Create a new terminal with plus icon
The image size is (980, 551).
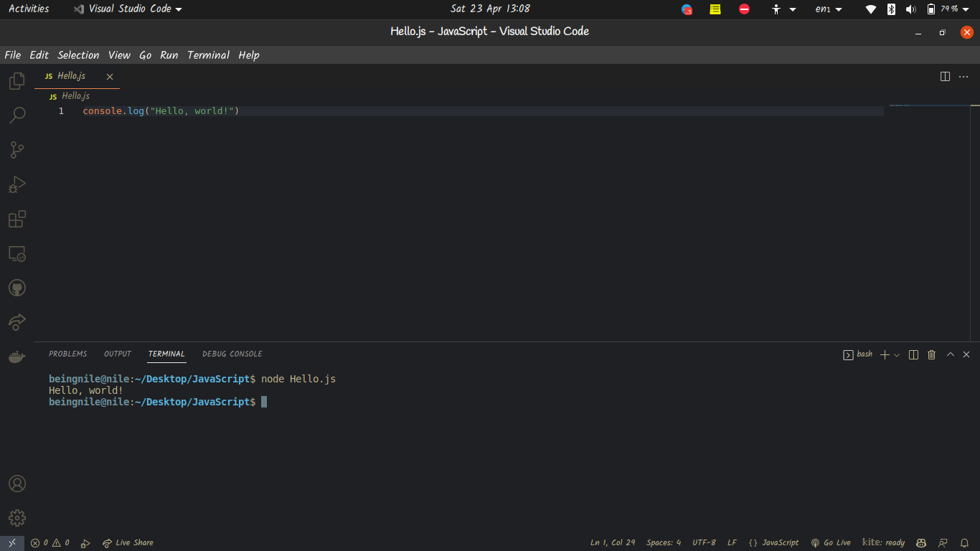pyautogui.click(x=885, y=354)
